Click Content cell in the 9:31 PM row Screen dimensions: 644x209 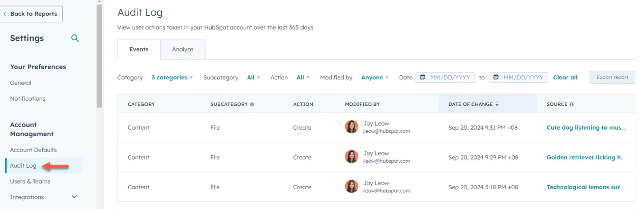(x=138, y=128)
